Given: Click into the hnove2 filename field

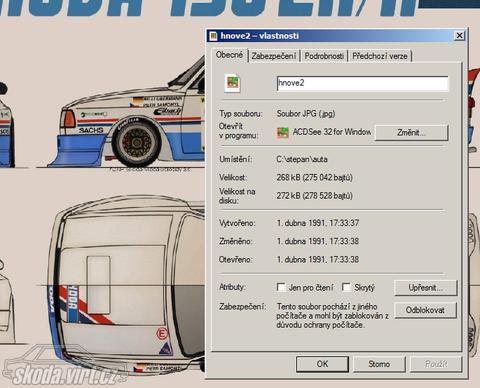Looking at the screenshot, I should coord(362,83).
